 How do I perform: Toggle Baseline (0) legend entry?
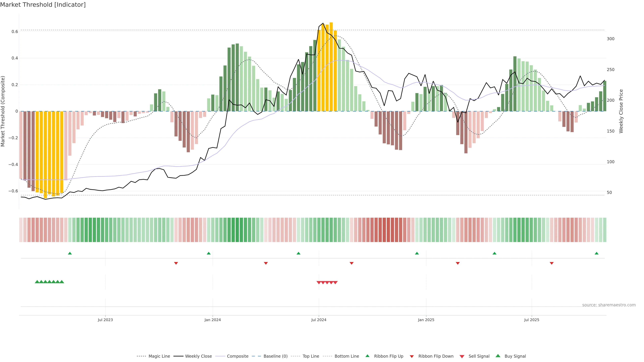(276, 356)
